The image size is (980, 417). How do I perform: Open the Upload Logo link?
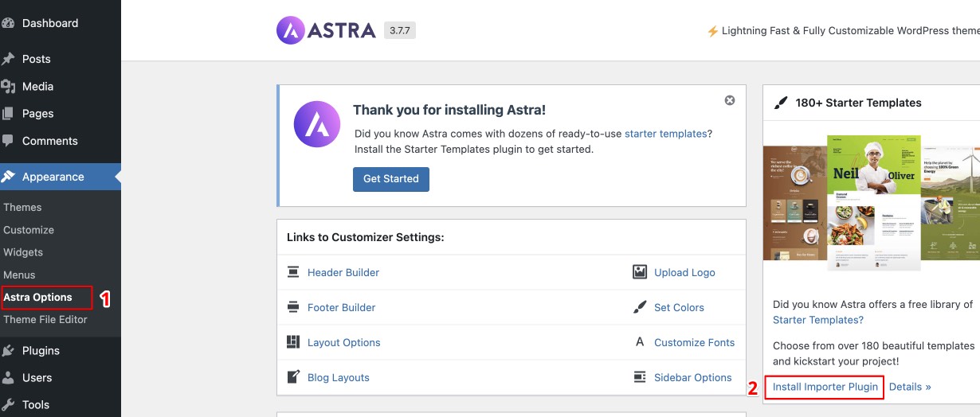click(684, 272)
